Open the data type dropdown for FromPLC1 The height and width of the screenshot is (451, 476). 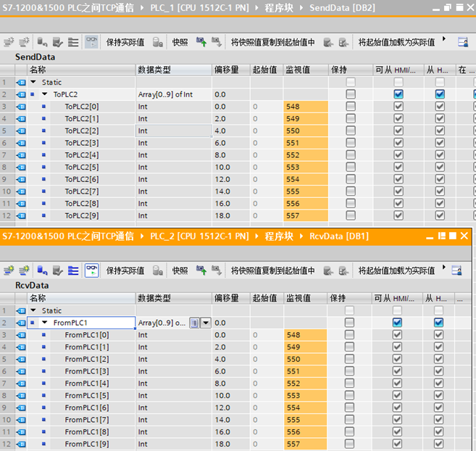tap(206, 323)
